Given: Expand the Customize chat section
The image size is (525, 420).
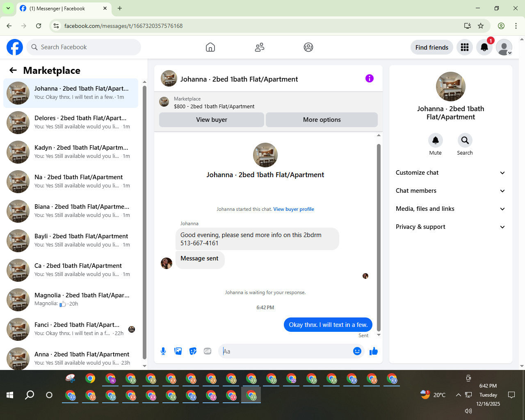Looking at the screenshot, I should (x=451, y=173).
